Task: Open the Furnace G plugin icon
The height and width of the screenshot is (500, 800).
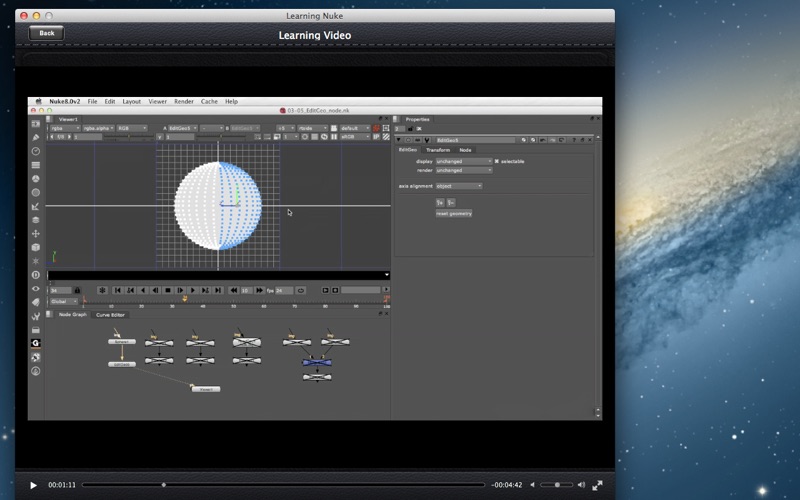Action: pyautogui.click(x=36, y=343)
